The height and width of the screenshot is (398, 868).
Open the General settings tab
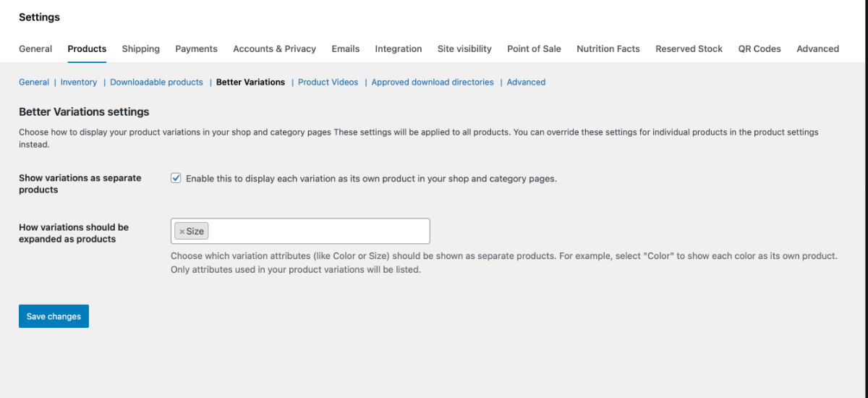35,48
